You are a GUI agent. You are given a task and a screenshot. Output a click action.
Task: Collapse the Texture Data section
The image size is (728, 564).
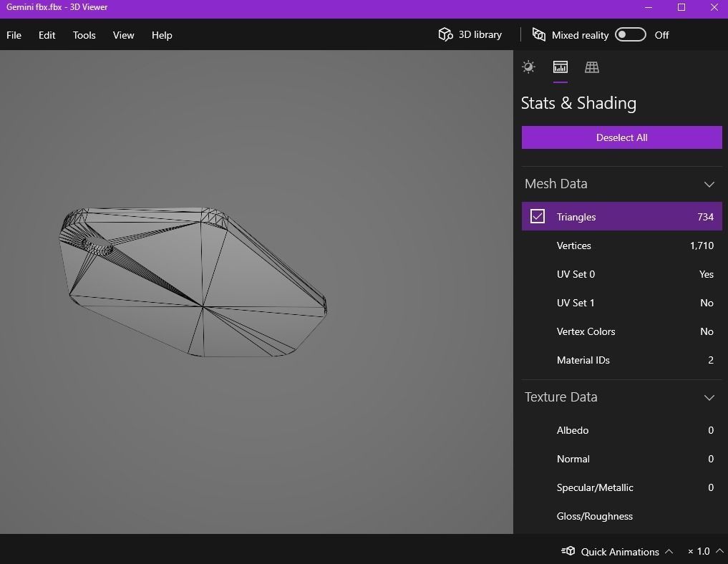709,398
